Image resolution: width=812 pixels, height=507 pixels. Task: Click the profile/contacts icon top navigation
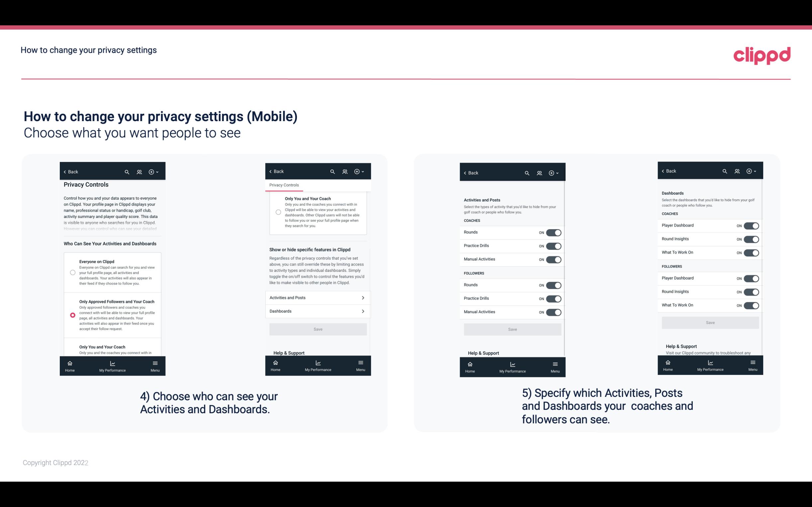[x=139, y=171]
